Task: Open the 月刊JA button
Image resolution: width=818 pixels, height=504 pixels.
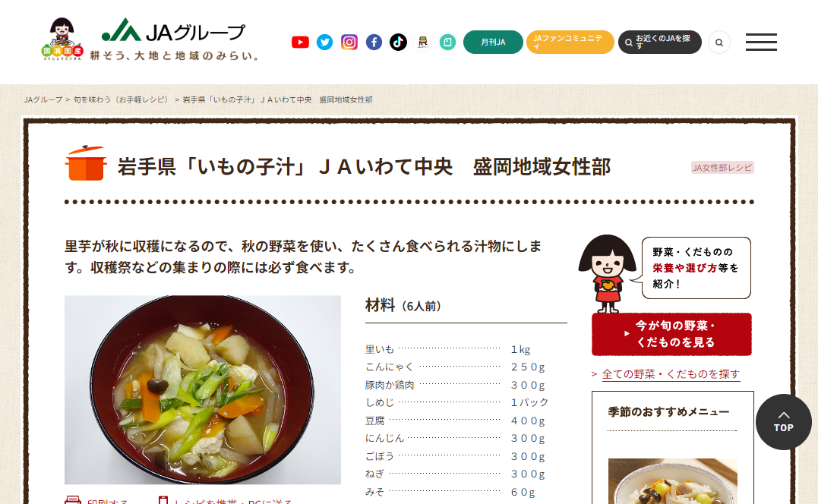Action: [493, 43]
